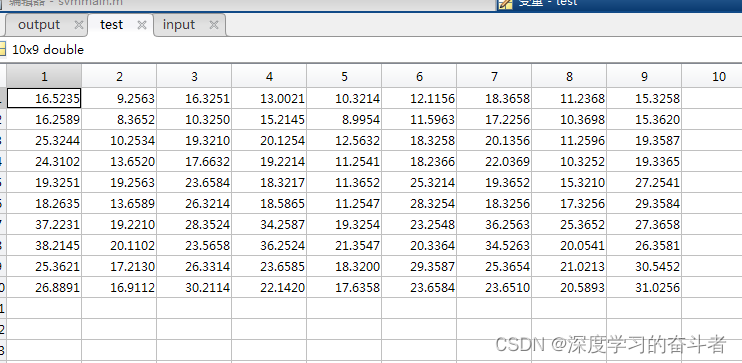Click cell with value 22.0369
This screenshot has width=742, height=363.
click(494, 161)
